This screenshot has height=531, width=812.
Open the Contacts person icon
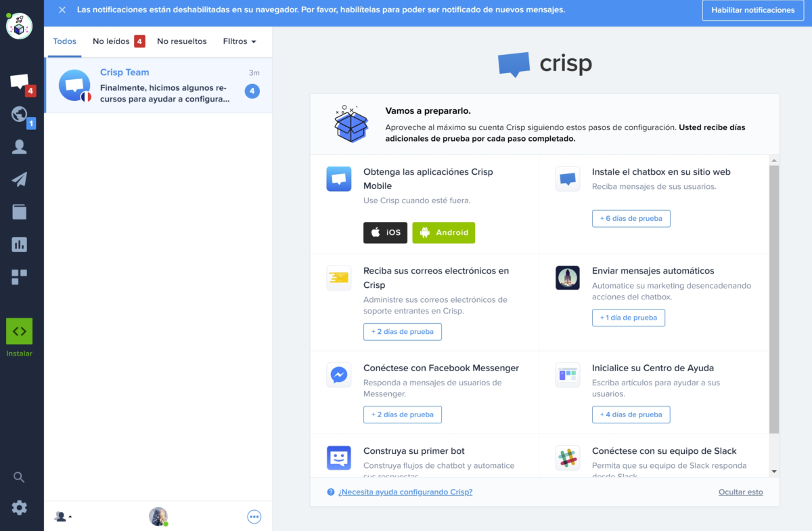[x=20, y=147]
